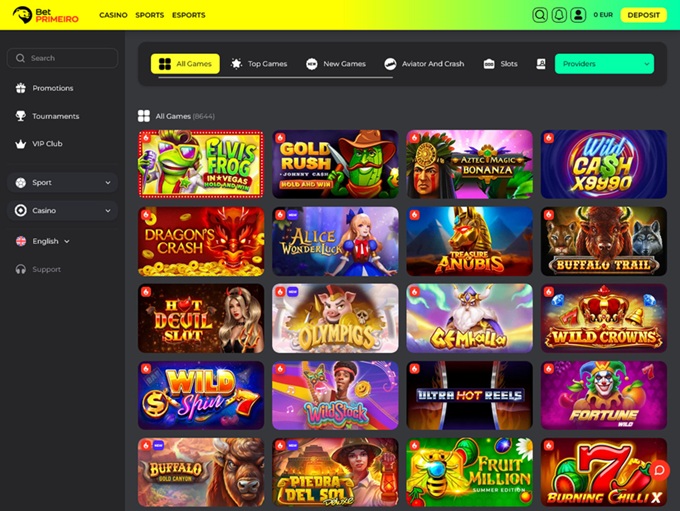Open the Providers dropdown
This screenshot has height=511, width=680.
pos(604,64)
